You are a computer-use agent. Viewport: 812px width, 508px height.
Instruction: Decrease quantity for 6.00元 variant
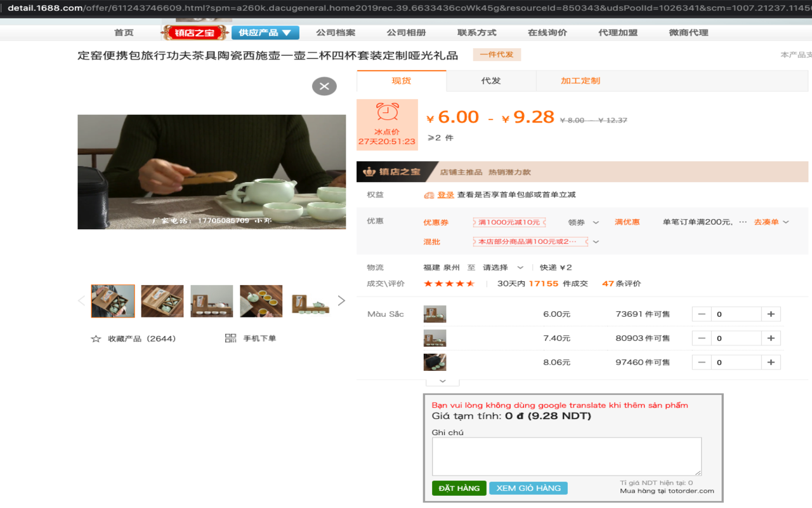tap(702, 314)
